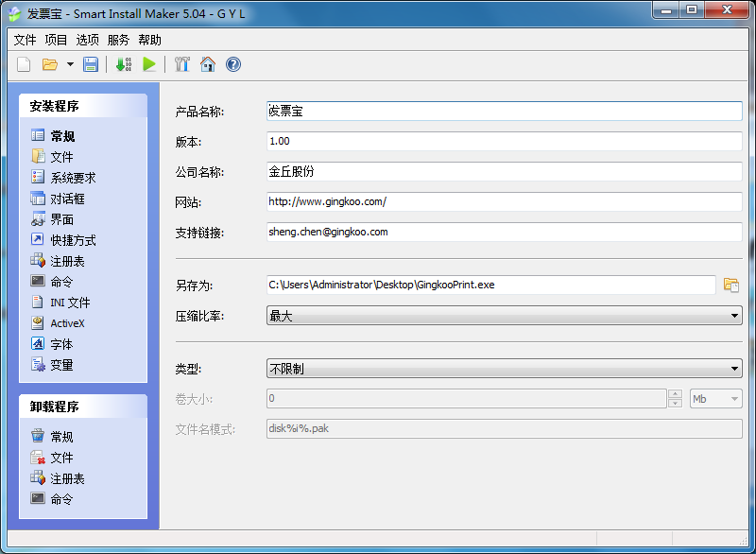
Task: Click the 另存为 output path field
Action: coord(490,285)
